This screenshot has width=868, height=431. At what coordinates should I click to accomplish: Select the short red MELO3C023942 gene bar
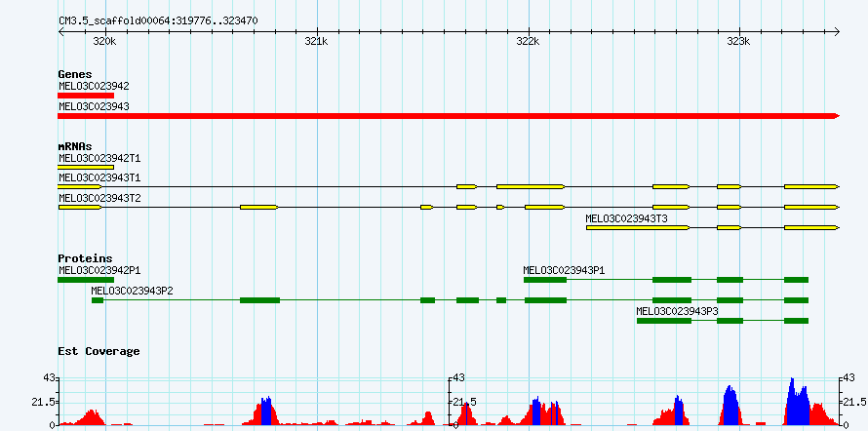tap(86, 96)
